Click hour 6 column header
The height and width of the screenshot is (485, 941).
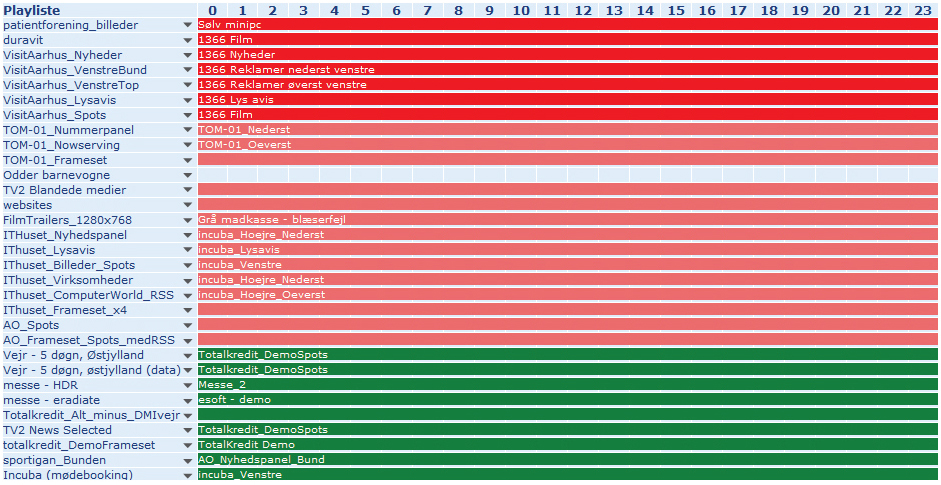pyautogui.click(x=398, y=10)
